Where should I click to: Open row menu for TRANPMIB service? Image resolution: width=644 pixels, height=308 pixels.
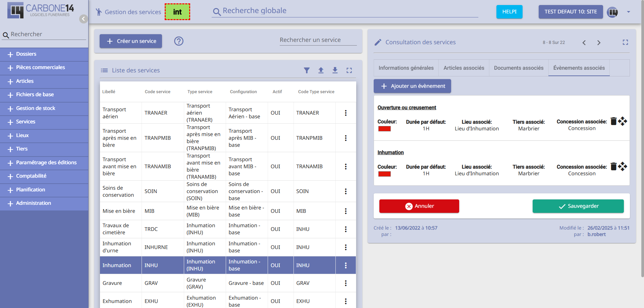pyautogui.click(x=345, y=138)
